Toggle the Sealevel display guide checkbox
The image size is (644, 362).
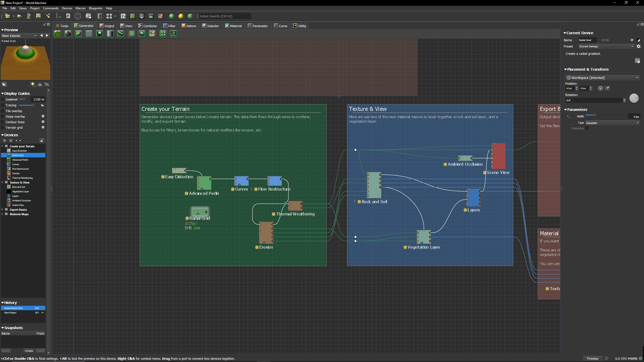coord(3,99)
